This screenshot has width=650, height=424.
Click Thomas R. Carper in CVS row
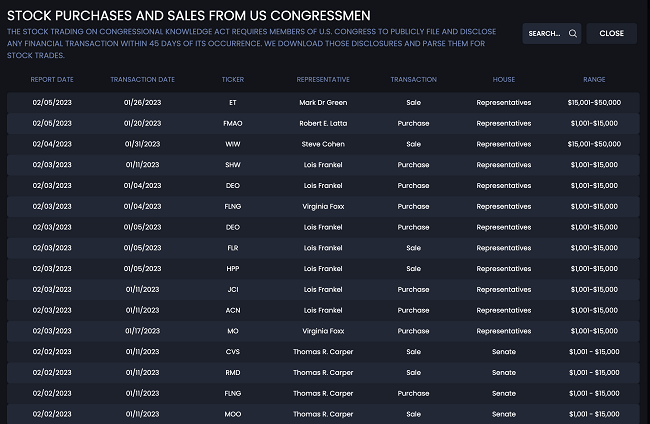323,351
